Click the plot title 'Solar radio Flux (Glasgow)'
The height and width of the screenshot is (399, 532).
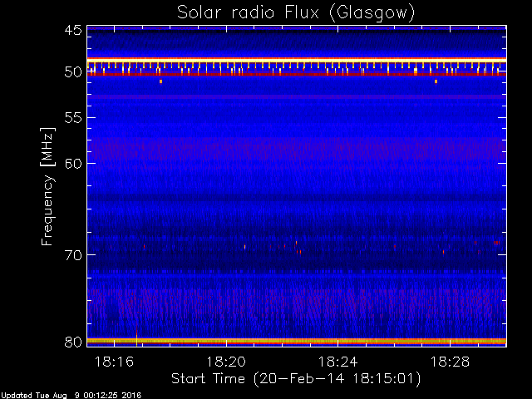296,13
